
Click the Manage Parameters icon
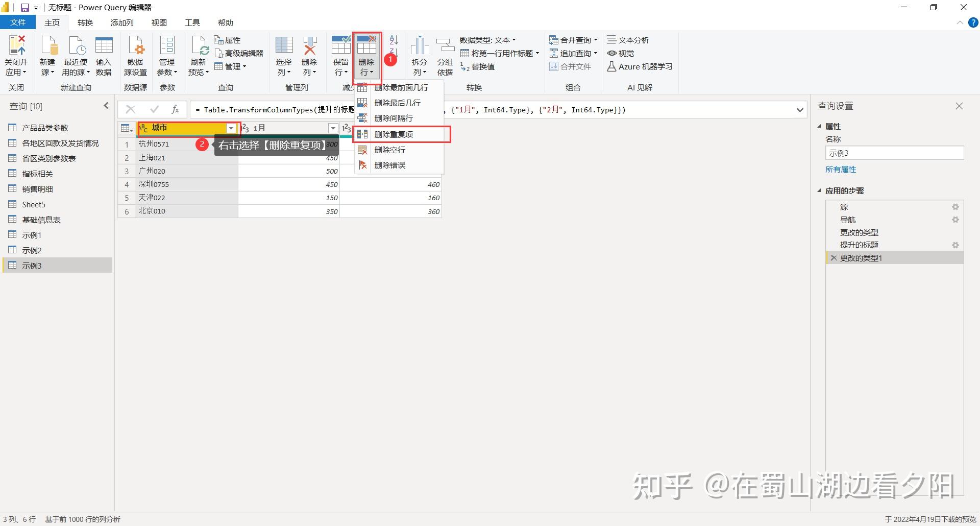pos(167,45)
